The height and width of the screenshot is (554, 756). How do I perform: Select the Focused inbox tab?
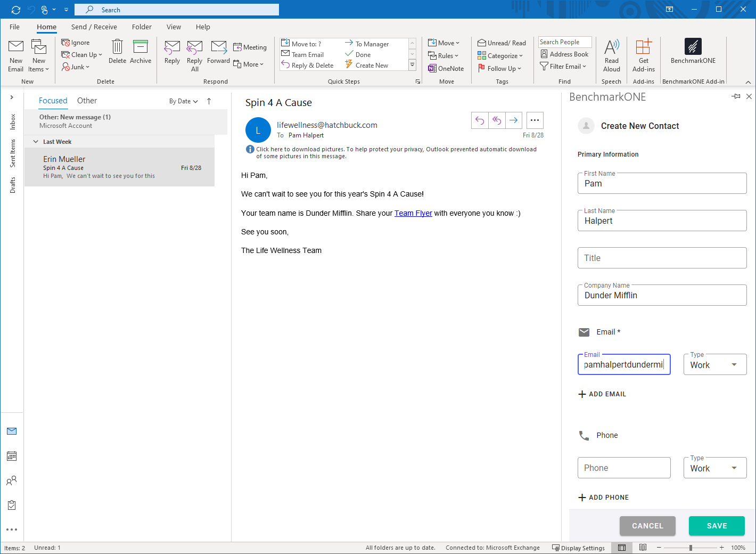[x=53, y=101]
